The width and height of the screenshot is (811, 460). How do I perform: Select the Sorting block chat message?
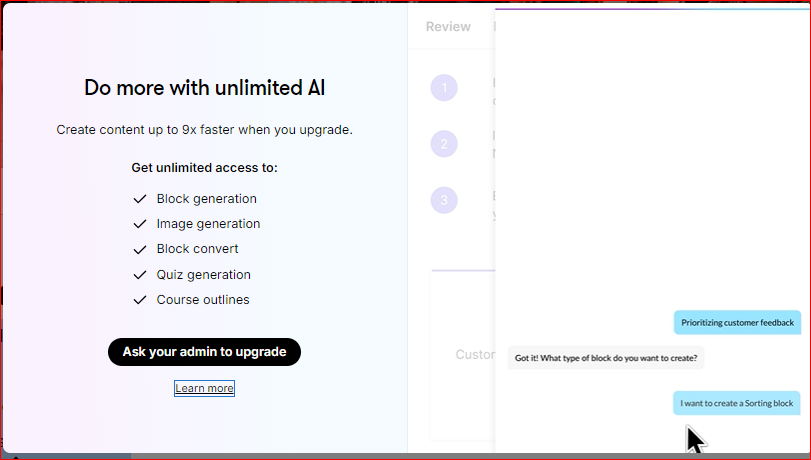coord(736,403)
